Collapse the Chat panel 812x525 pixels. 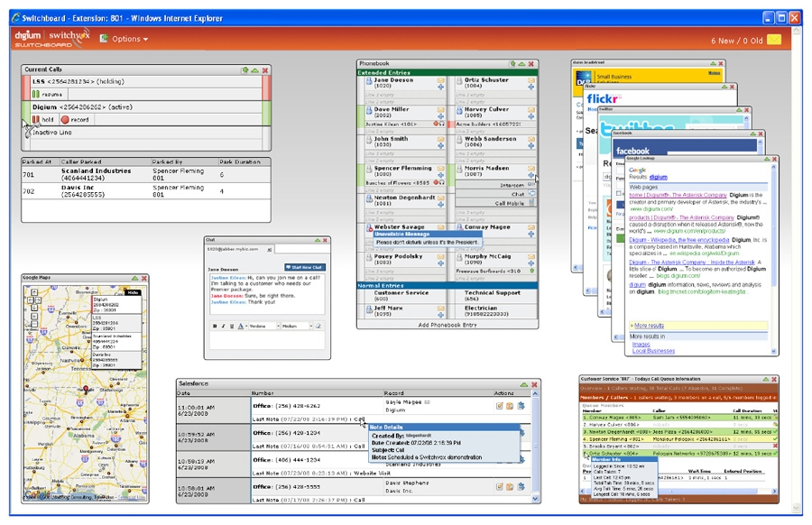tap(317, 240)
